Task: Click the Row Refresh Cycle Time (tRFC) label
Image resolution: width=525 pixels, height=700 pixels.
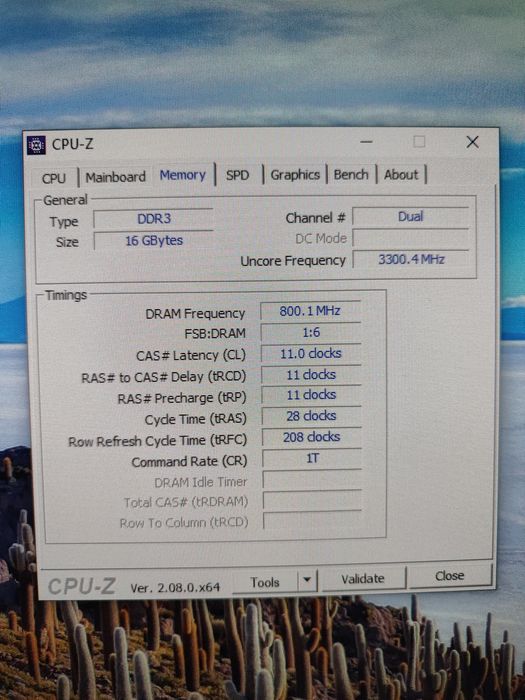Action: point(157,441)
